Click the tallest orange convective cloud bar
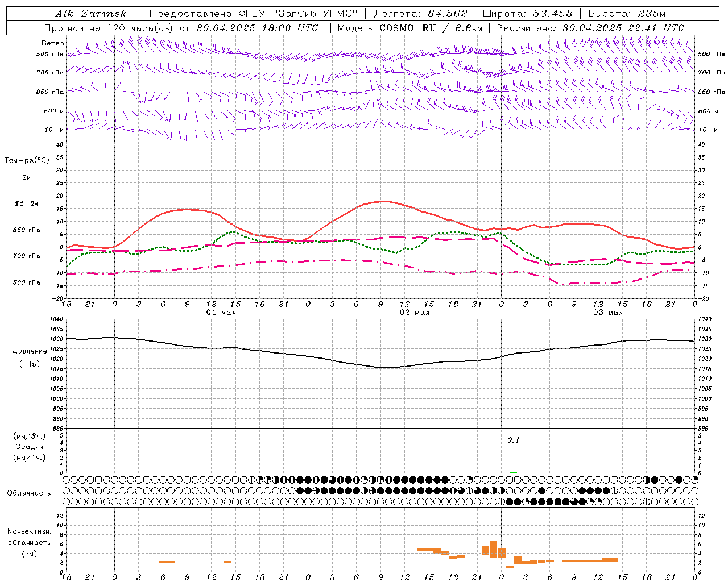 [493, 548]
